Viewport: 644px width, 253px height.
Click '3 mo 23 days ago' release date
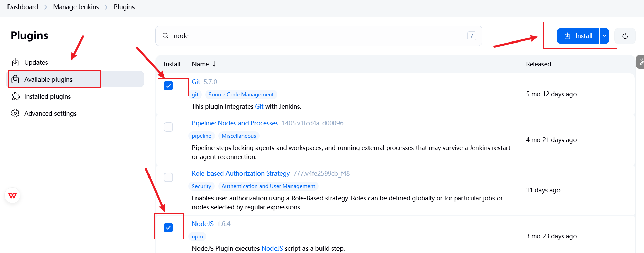click(x=551, y=236)
